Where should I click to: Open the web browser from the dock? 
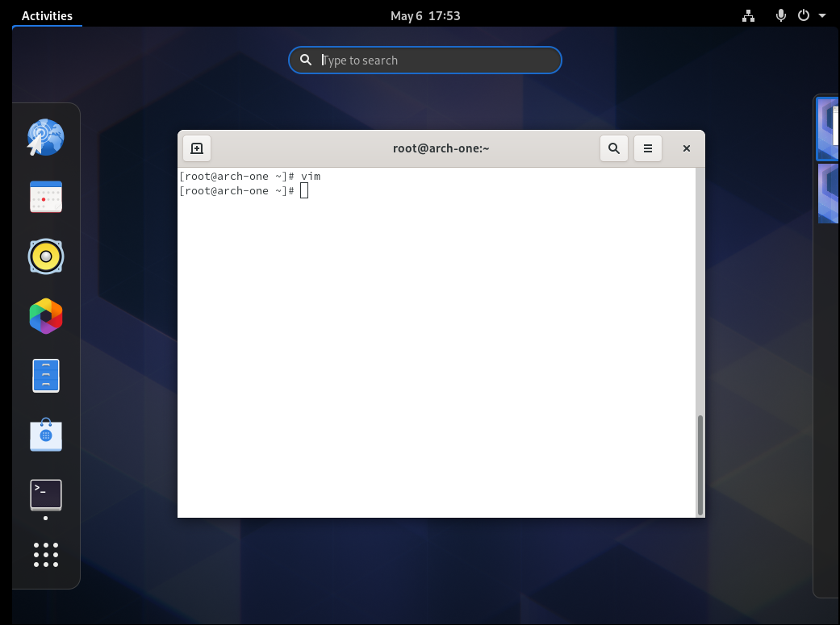coord(45,138)
